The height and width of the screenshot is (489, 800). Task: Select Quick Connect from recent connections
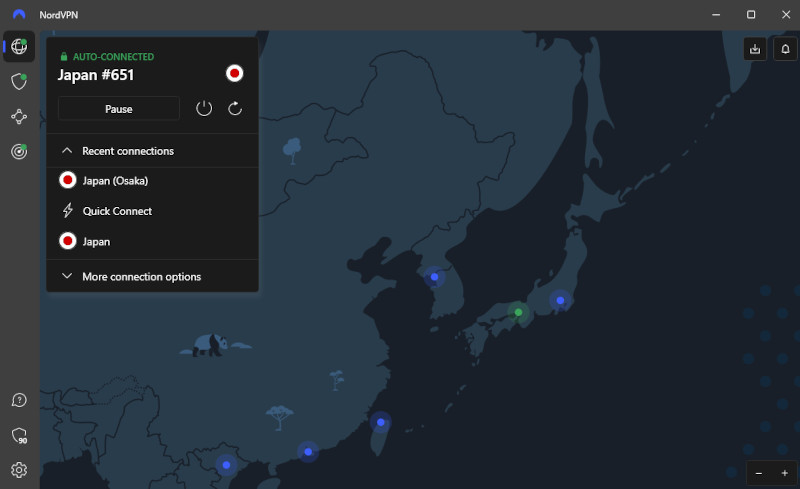coord(153,211)
